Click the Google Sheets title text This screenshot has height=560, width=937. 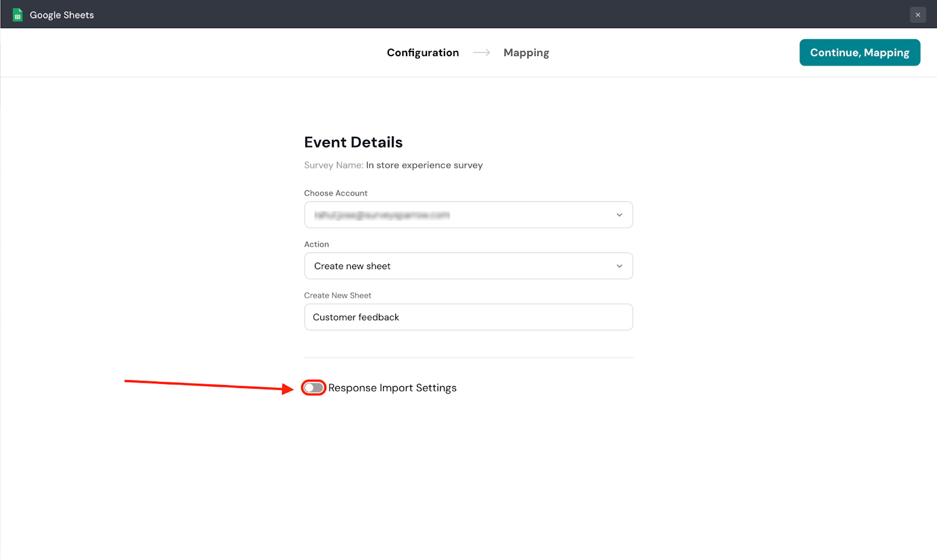pyautogui.click(x=61, y=15)
